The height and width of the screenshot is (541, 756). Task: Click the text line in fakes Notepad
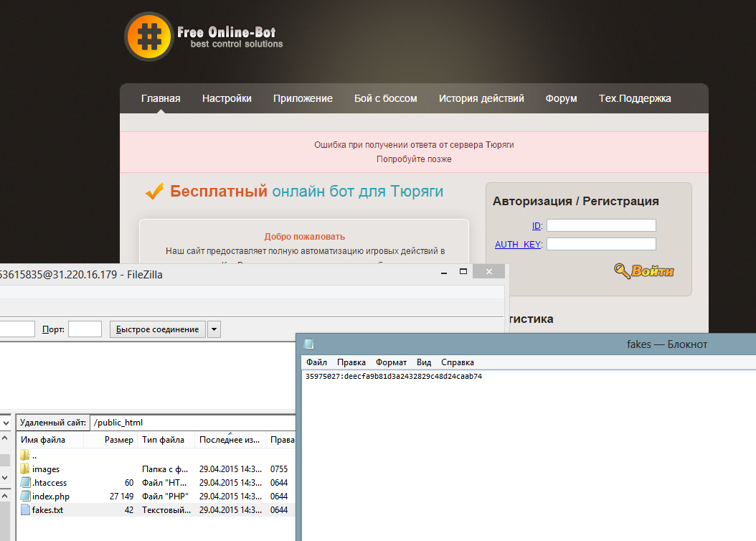pyautogui.click(x=394, y=376)
